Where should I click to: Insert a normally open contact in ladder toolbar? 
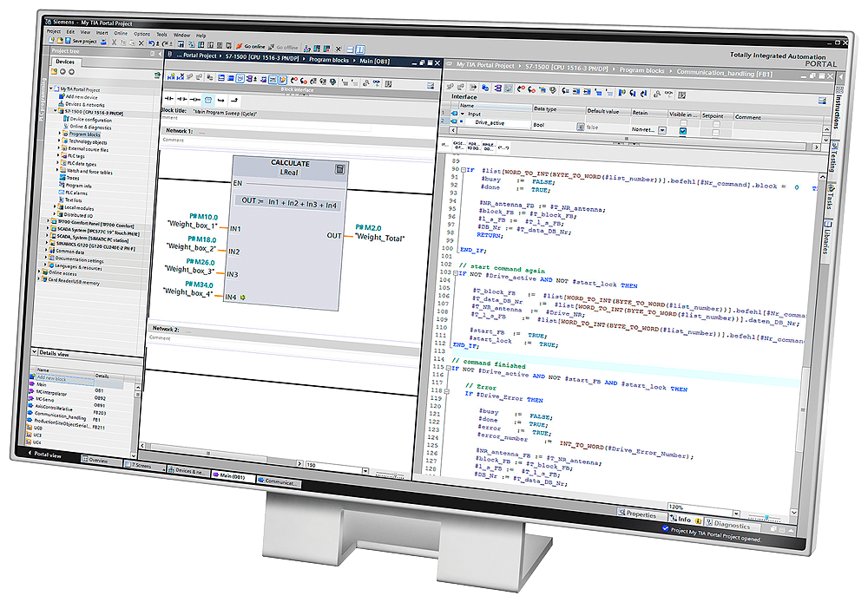point(169,100)
